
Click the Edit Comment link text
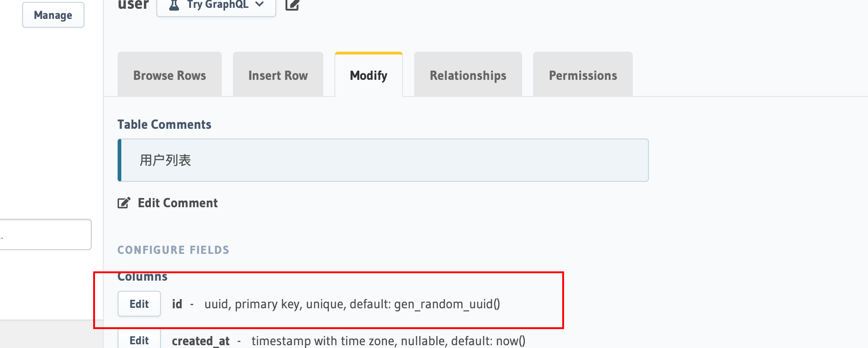(x=178, y=203)
